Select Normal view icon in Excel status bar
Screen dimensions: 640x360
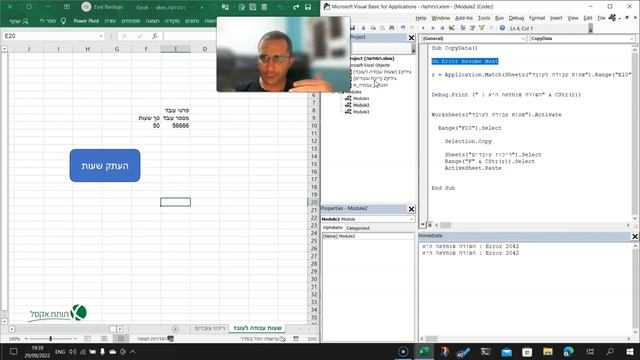pos(121,338)
